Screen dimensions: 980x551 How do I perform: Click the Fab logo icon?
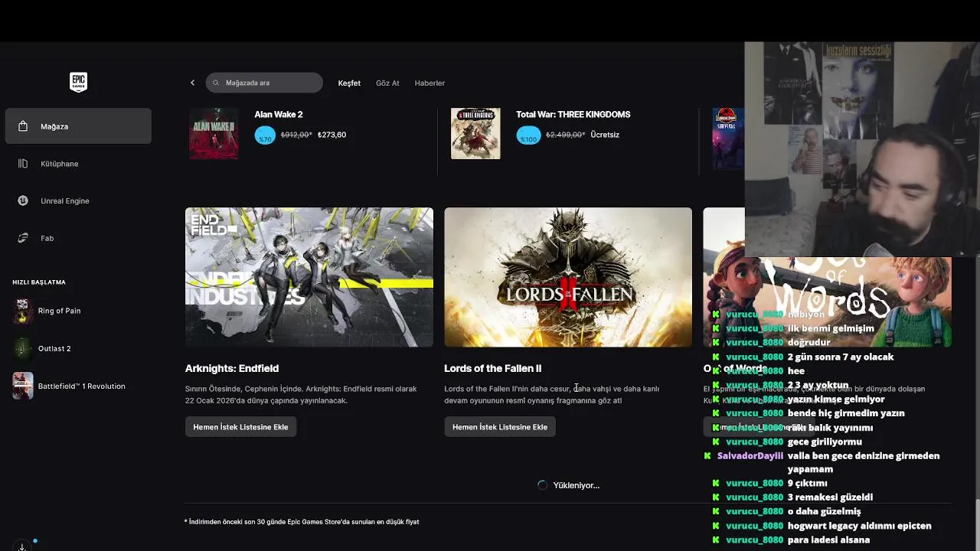(23, 238)
